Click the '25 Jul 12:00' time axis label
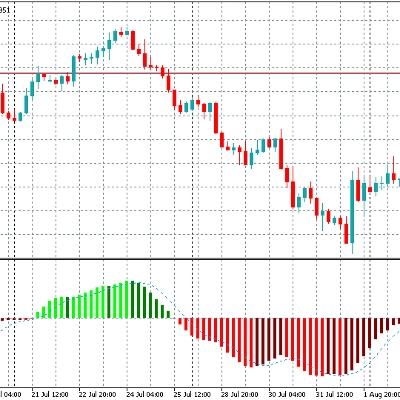The height and width of the screenshot is (400, 400). (192, 395)
